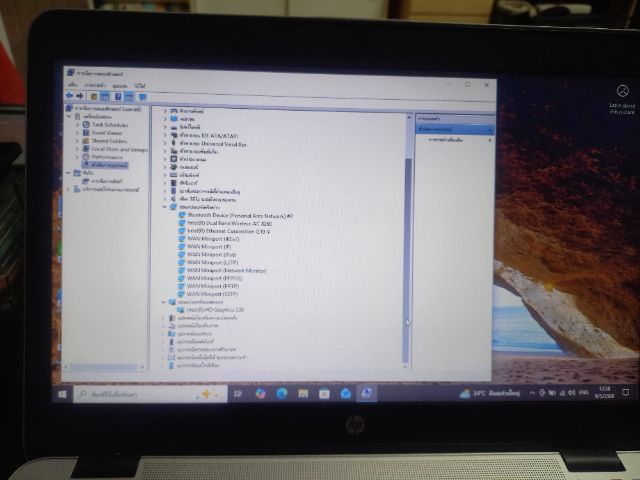Open the View (มุมมอง) menu
This screenshot has width=640, height=480.
pos(120,86)
